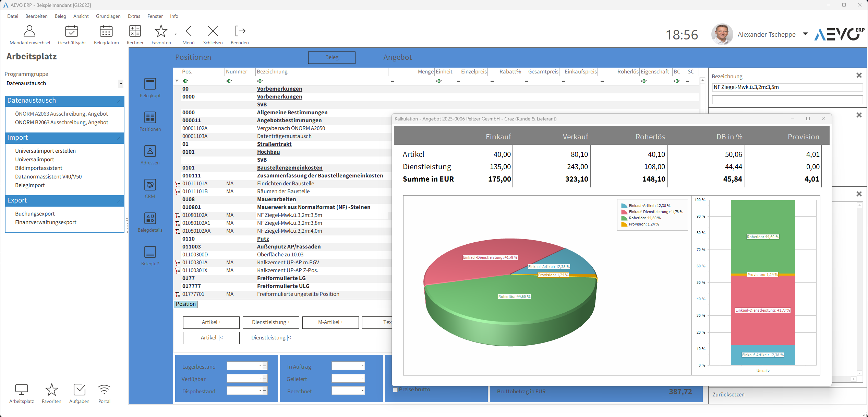Click the user profile photo
The width and height of the screenshot is (868, 417).
(x=722, y=34)
